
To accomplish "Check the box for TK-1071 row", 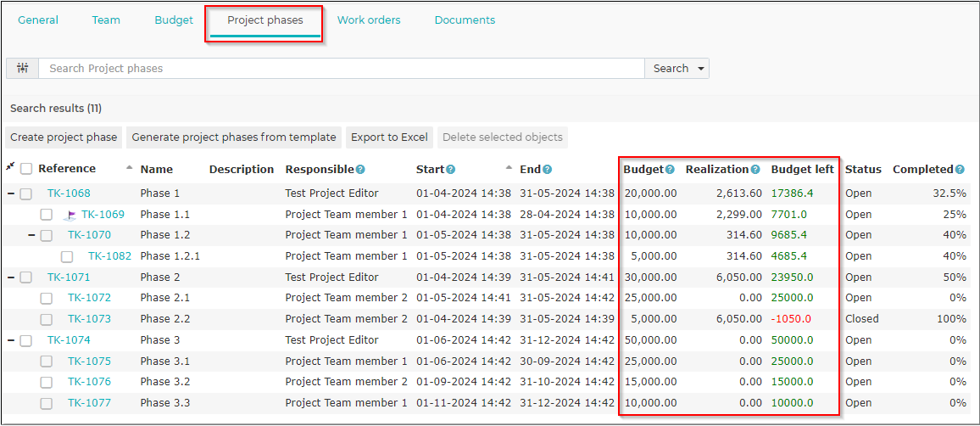I will (x=25, y=277).
